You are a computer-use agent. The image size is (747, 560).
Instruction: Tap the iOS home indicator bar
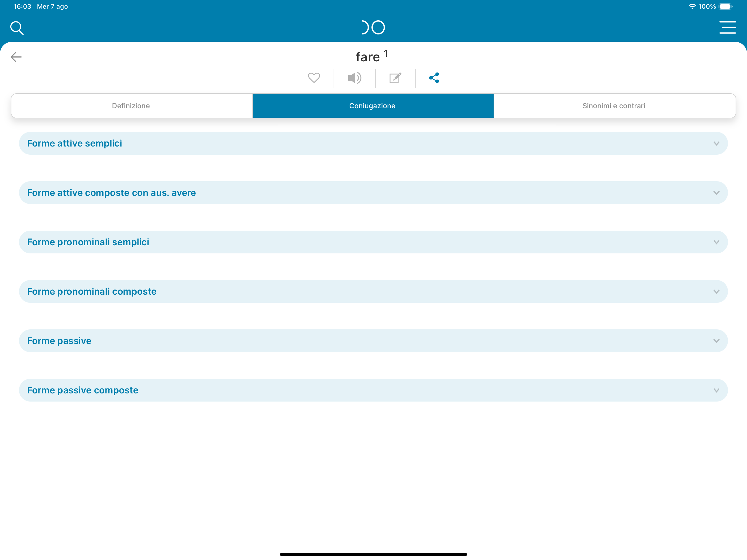[373, 554]
